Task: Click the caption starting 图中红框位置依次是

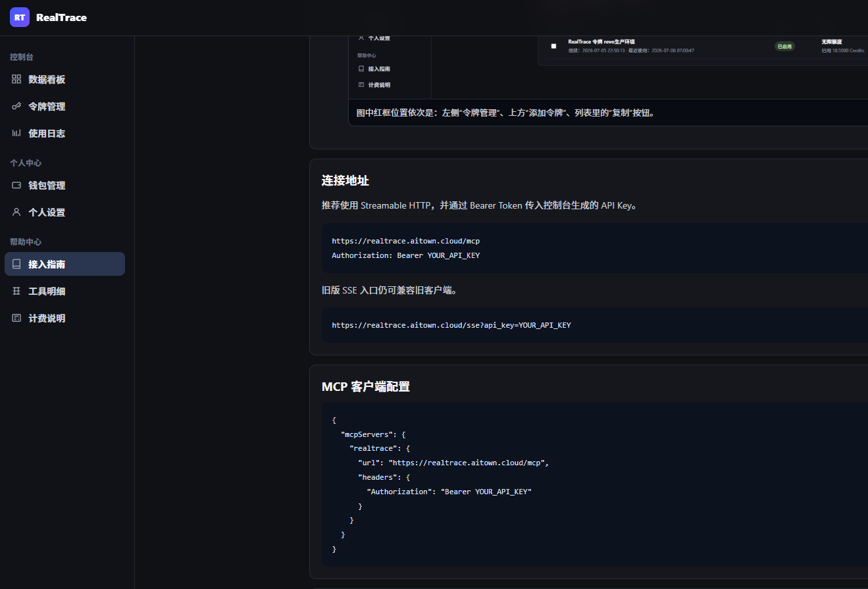Action: click(x=505, y=113)
